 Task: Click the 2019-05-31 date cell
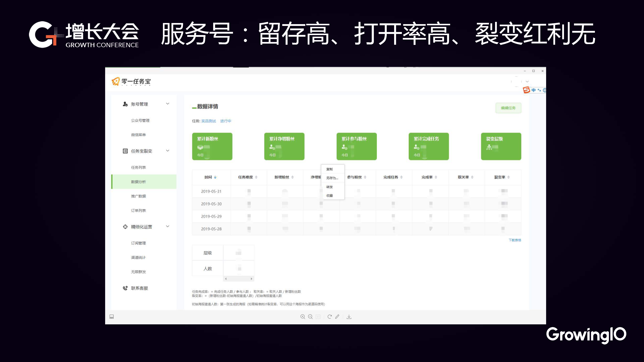211,191
